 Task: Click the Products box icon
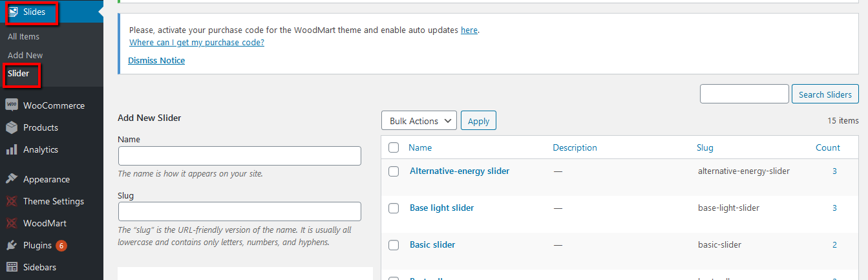(x=12, y=127)
